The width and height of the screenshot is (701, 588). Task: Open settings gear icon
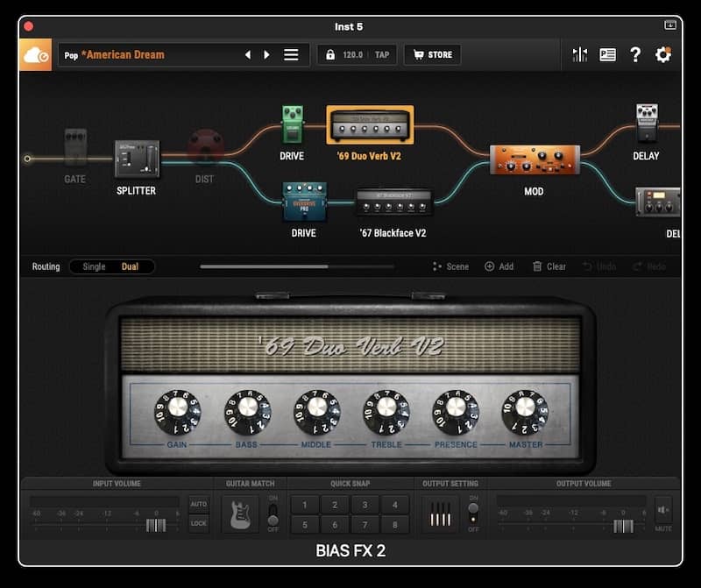pos(663,54)
